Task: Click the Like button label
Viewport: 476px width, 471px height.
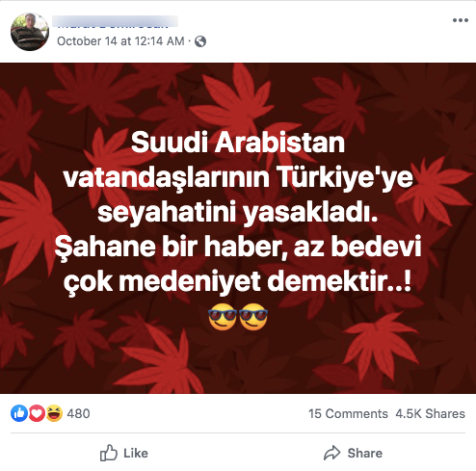Action: [136, 453]
